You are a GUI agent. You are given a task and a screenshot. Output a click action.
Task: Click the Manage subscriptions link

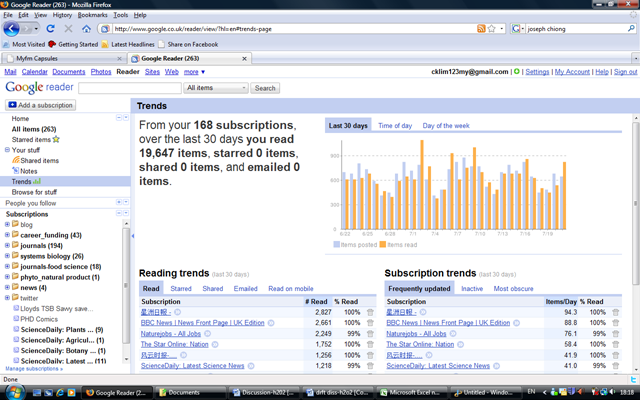34,369
